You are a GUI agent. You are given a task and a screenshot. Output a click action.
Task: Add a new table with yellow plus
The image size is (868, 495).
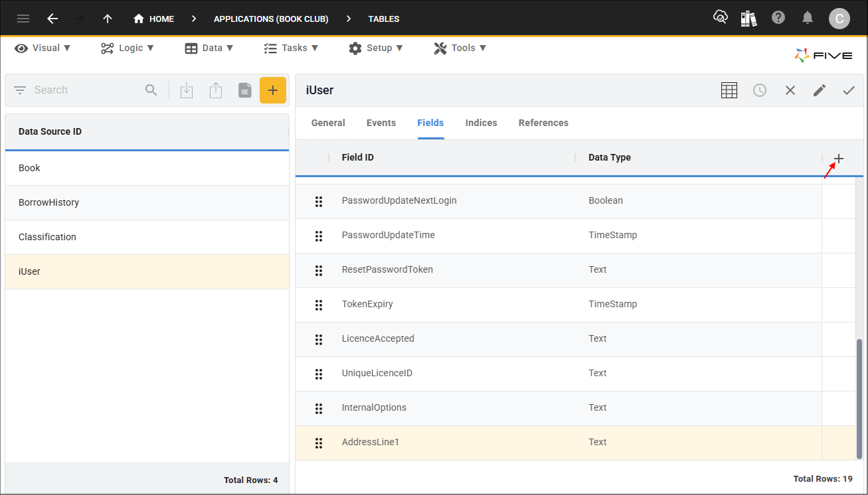pos(273,90)
